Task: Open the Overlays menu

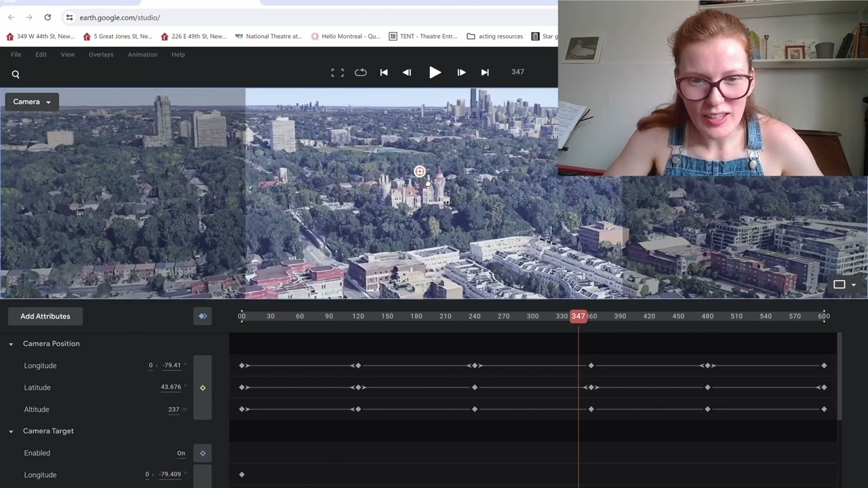Action: pyautogui.click(x=101, y=54)
